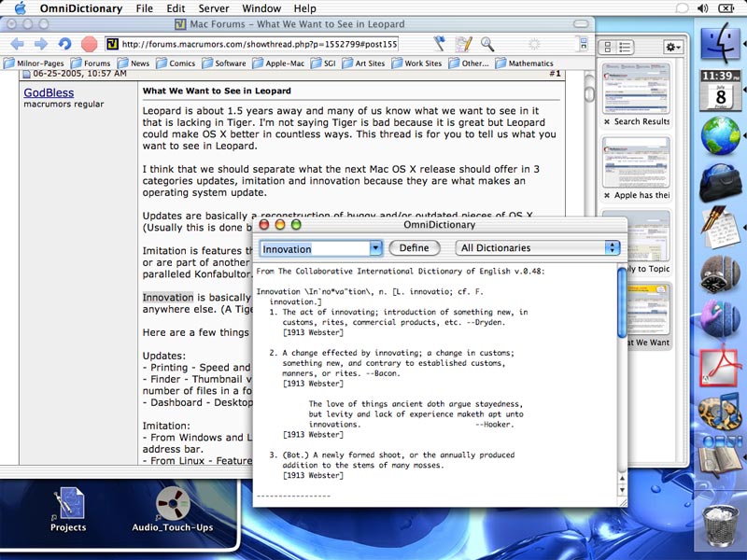Open the Work Sites bookmark folder
Screen dimensions: 747x560
pyautogui.click(x=416, y=63)
